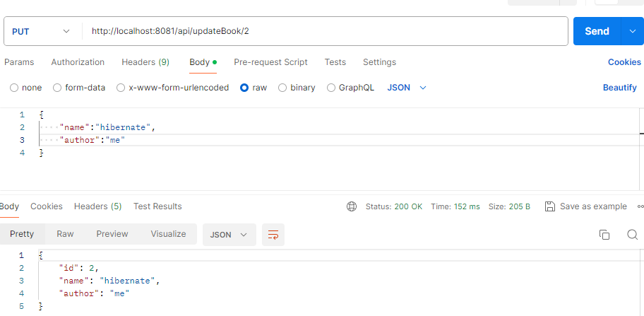Screen dimensions: 644x316
Task: Open the response format JSON dropdown
Action: point(229,235)
